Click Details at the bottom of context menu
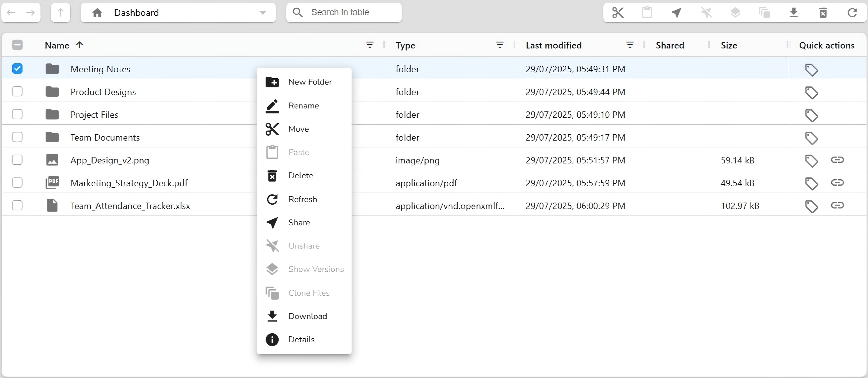Image resolution: width=868 pixels, height=378 pixels. click(301, 339)
